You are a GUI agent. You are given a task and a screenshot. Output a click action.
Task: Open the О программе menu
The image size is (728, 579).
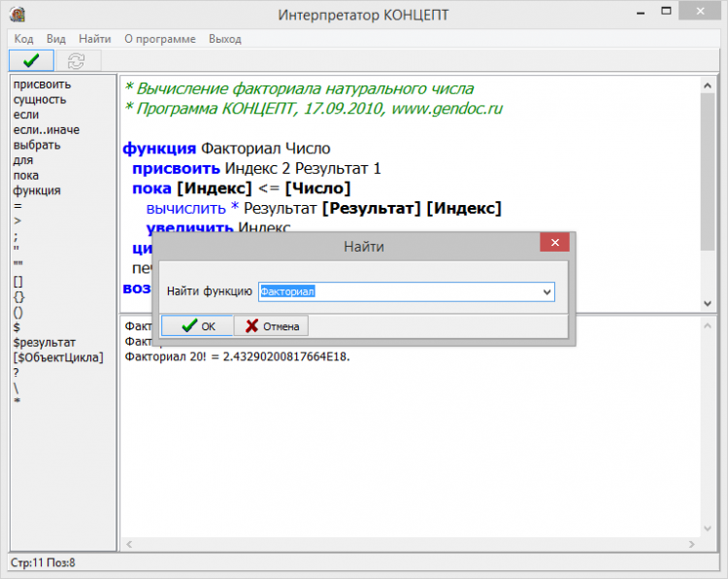point(160,39)
